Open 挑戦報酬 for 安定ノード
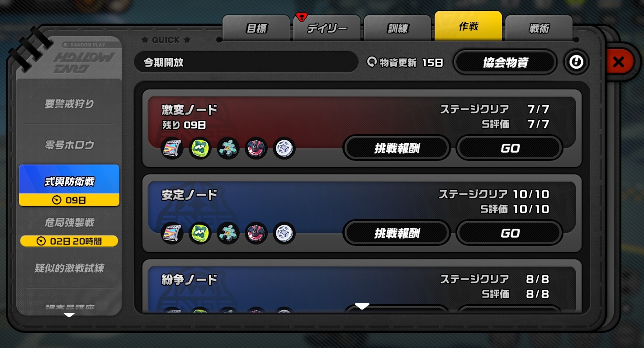This screenshot has width=644, height=348. (397, 233)
